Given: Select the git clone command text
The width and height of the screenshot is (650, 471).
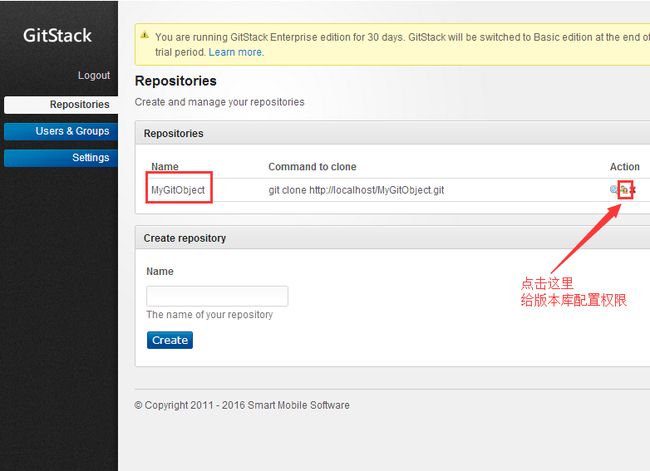Looking at the screenshot, I should click(356, 190).
